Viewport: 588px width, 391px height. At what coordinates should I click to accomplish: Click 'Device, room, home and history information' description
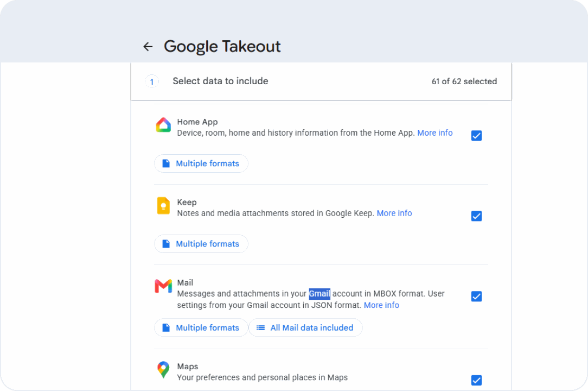296,133
